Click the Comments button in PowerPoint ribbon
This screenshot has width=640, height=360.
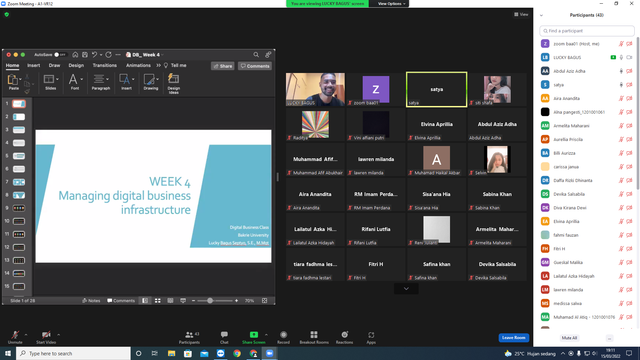click(x=255, y=66)
